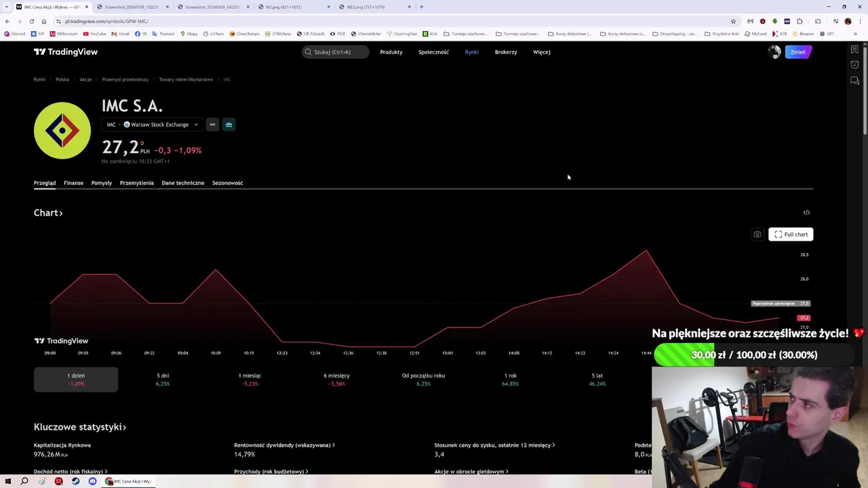
Task: Open Dochód netto (rok fiskalny) details
Action: [71, 472]
